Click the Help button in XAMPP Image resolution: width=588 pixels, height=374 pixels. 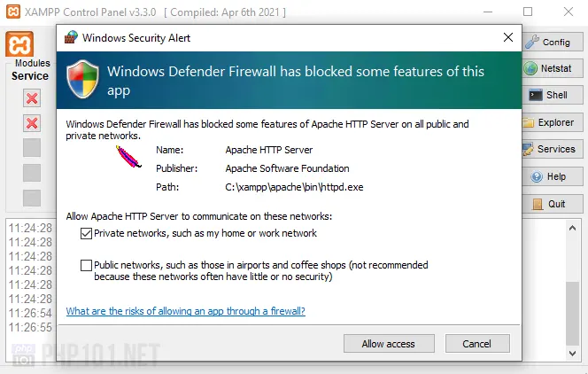[549, 176]
